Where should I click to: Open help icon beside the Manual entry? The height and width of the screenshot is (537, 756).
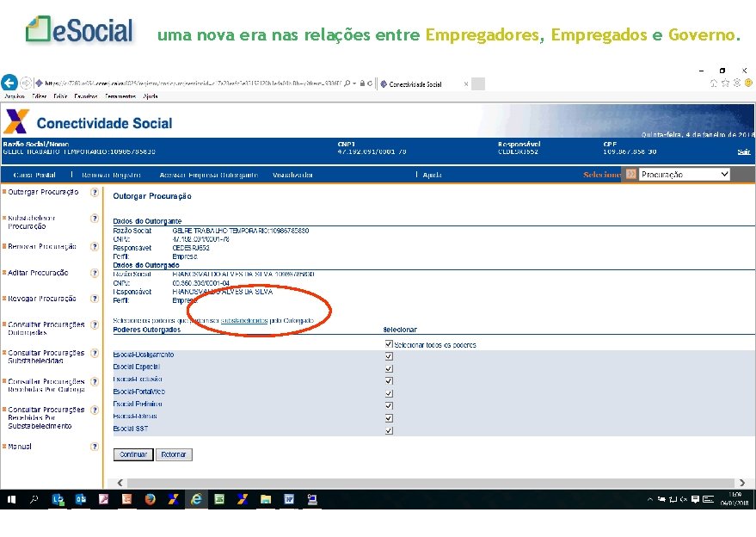coord(95,447)
